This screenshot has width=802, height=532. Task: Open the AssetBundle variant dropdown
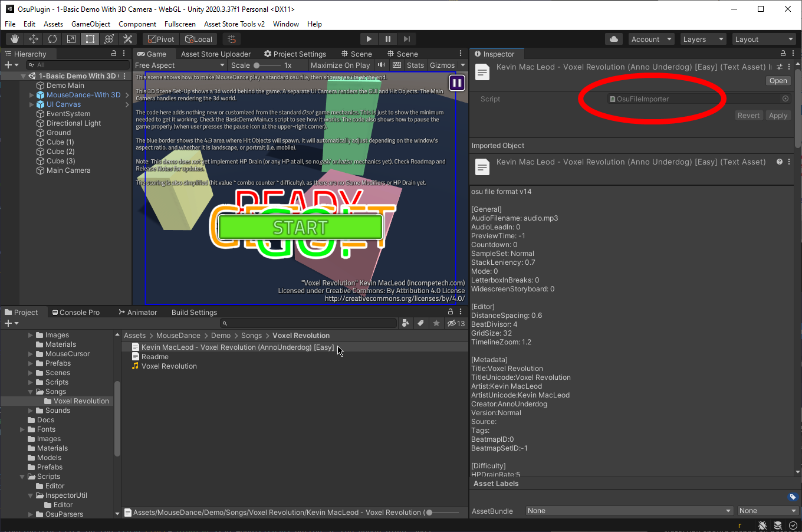[x=767, y=511]
